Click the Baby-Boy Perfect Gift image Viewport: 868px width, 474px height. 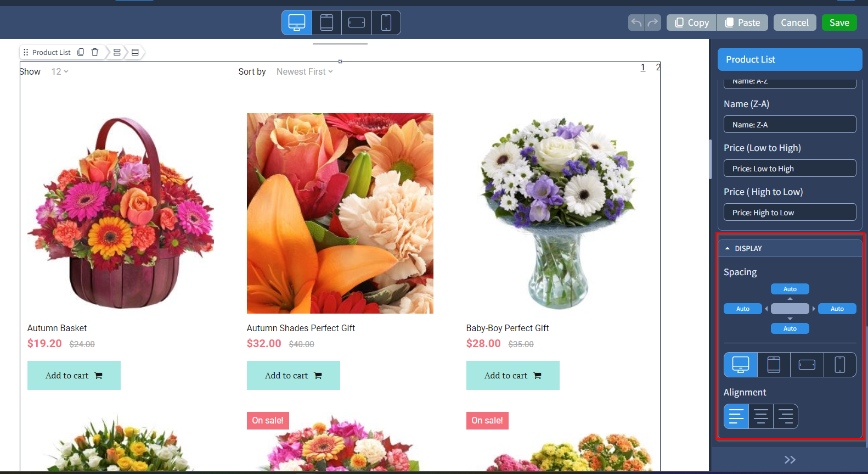pos(560,213)
